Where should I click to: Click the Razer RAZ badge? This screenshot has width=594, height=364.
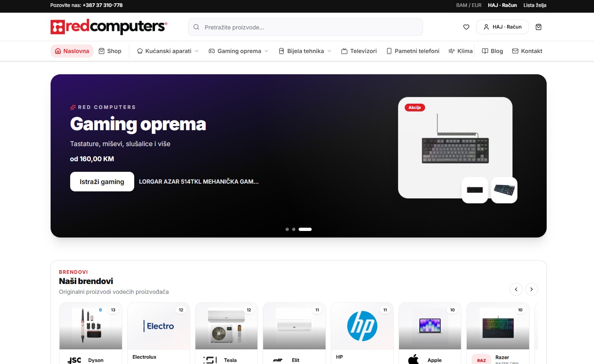click(x=481, y=360)
